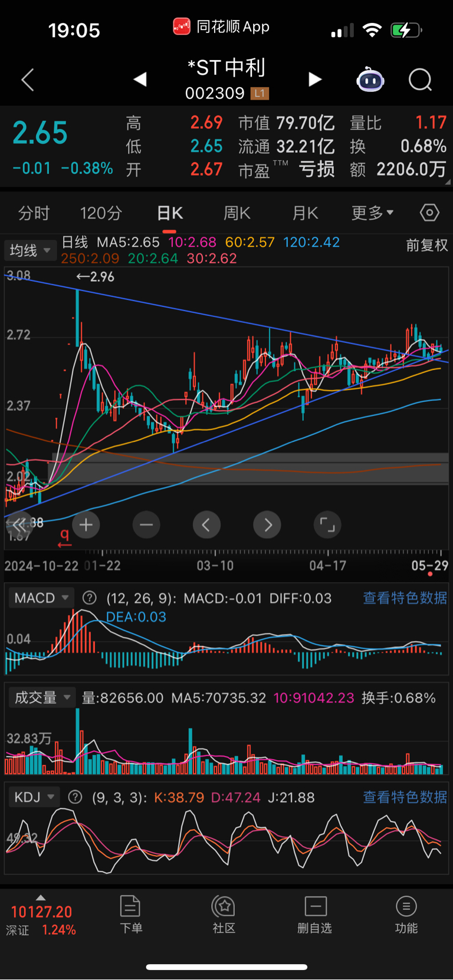Zoom in chart with plus button
The image size is (453, 980).
click(86, 524)
